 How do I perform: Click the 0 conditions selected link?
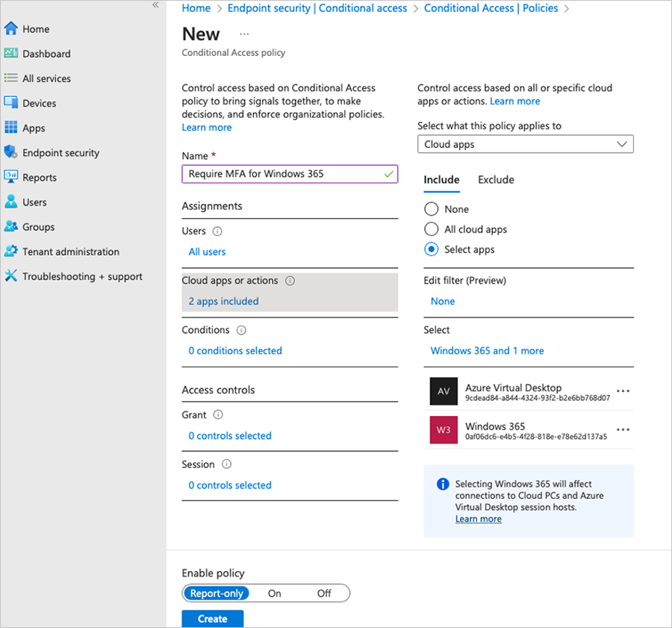coord(235,351)
